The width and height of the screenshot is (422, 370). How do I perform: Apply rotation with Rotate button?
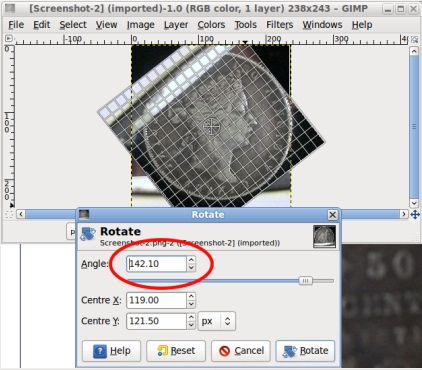pyautogui.click(x=305, y=351)
